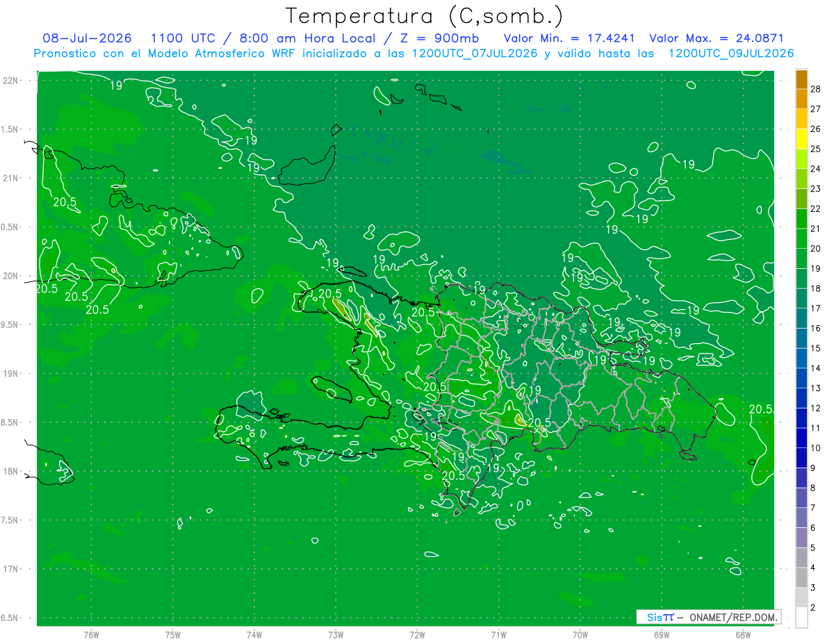Click the '14' value on the color scale
834x644 pixels.
[815, 368]
